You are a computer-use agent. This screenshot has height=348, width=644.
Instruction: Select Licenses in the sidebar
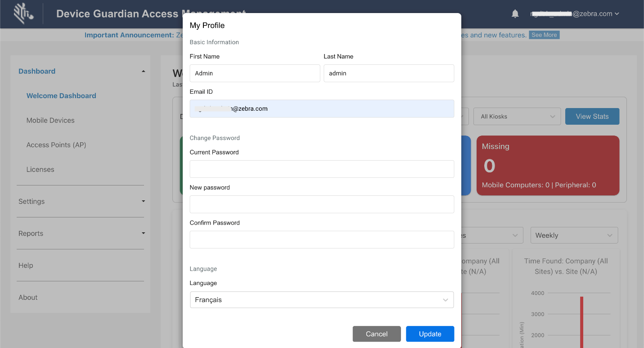click(x=41, y=170)
